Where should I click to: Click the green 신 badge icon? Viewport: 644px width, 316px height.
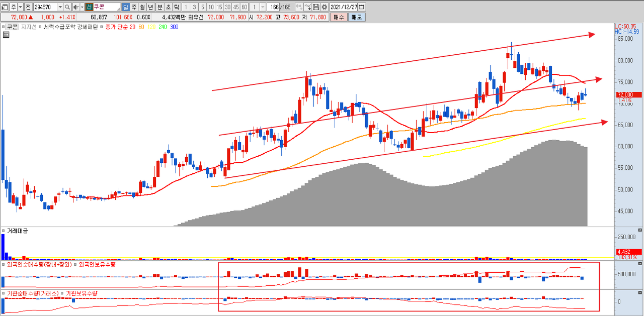89,7
